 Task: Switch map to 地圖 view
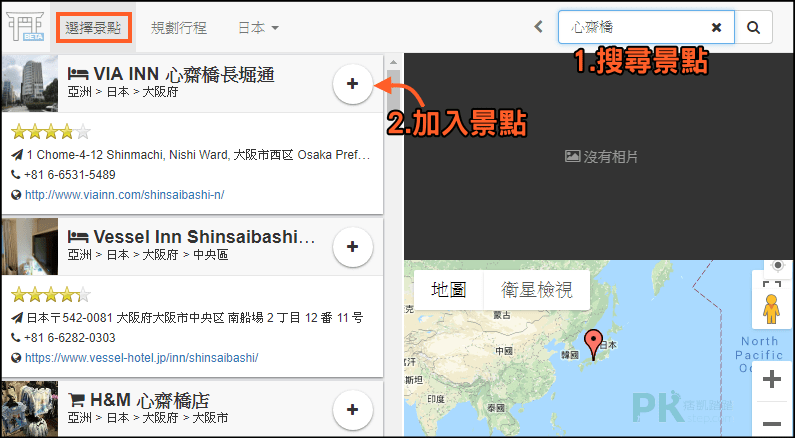(449, 290)
